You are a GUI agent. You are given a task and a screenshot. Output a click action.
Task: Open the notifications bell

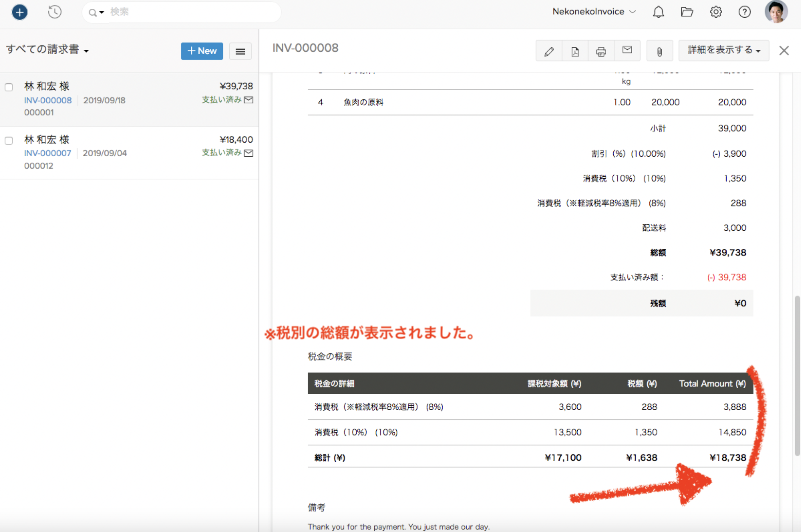[x=658, y=12]
